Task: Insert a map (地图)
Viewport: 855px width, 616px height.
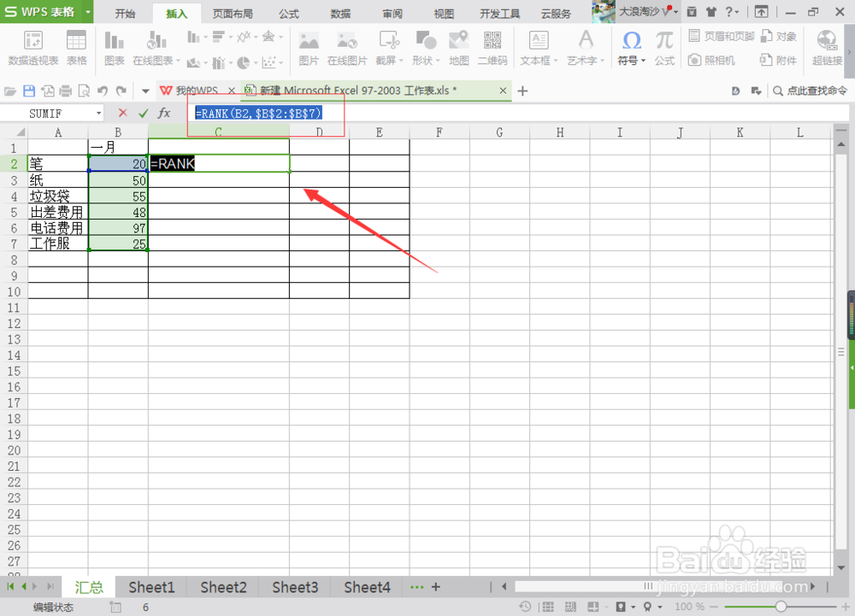Action: coord(458,48)
